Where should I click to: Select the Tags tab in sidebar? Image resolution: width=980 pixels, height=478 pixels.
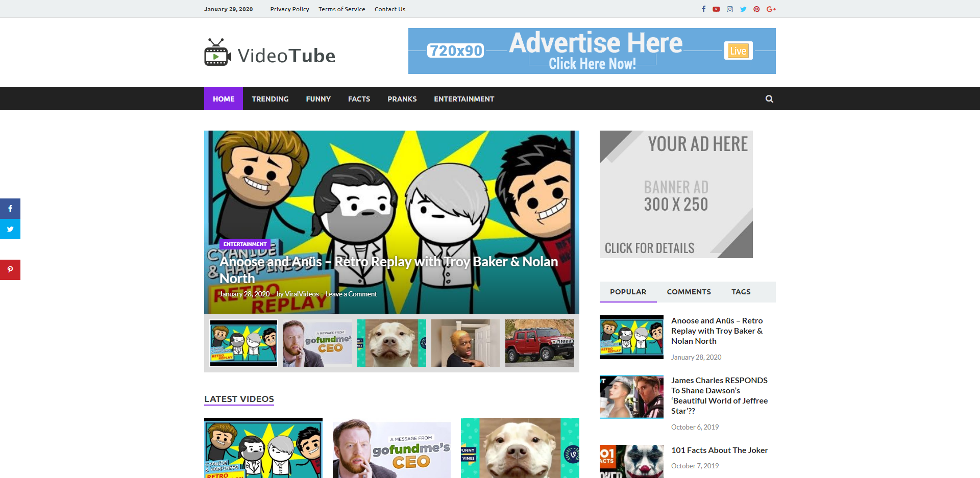741,292
